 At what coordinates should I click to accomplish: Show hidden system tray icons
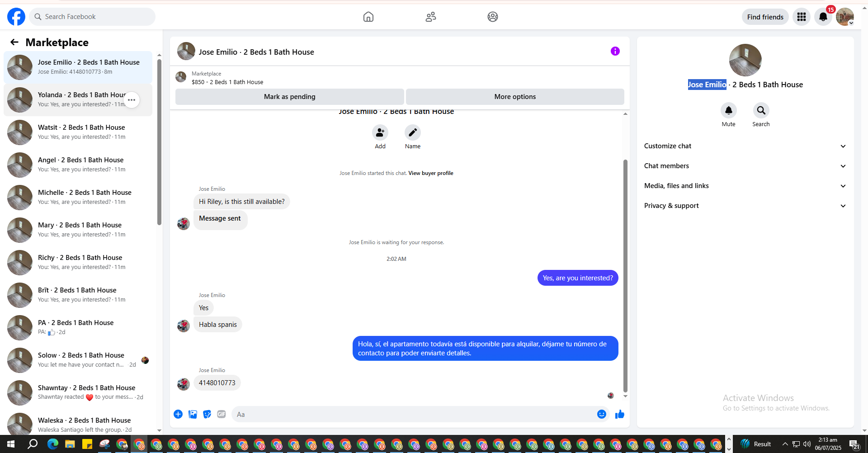coord(785,444)
